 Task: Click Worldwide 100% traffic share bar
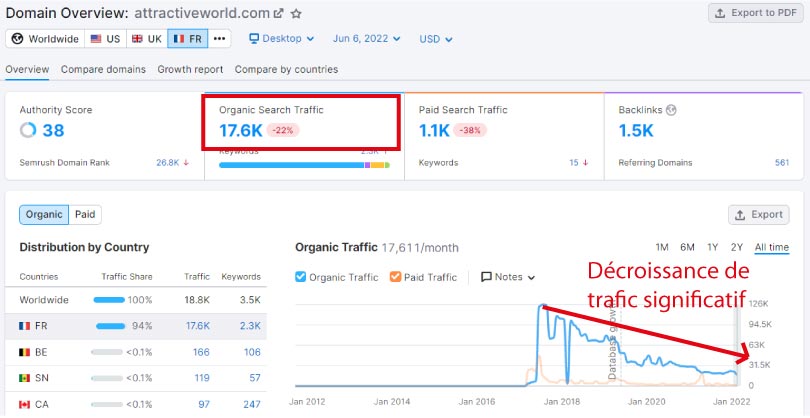109,300
